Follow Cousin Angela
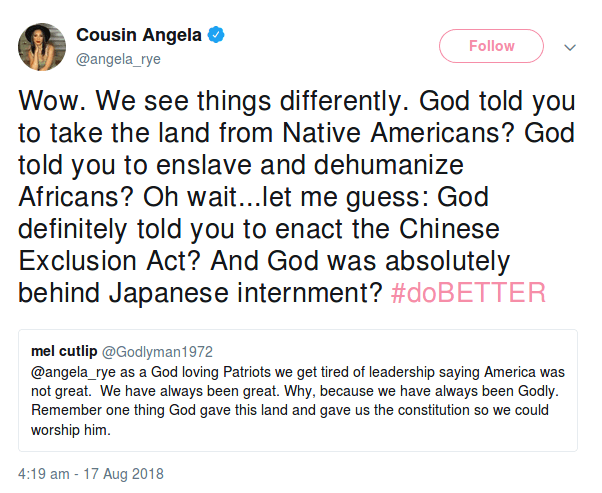The width and height of the screenshot is (602, 493). 492,46
